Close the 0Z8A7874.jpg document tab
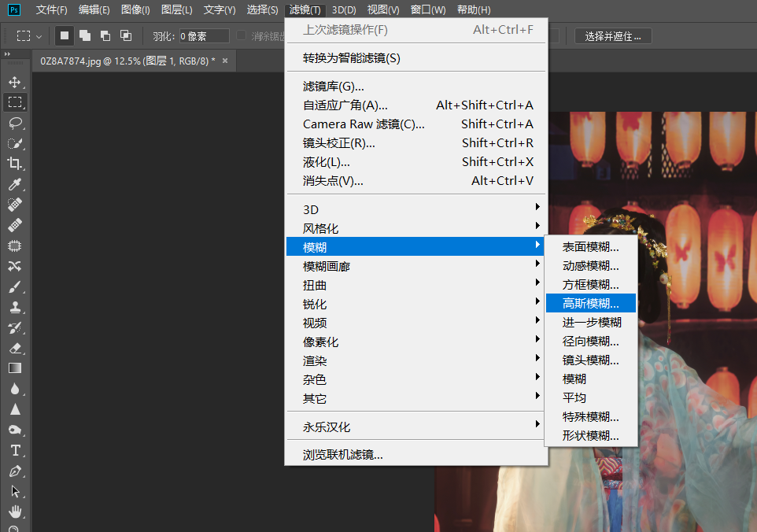The image size is (757, 532). [225, 61]
